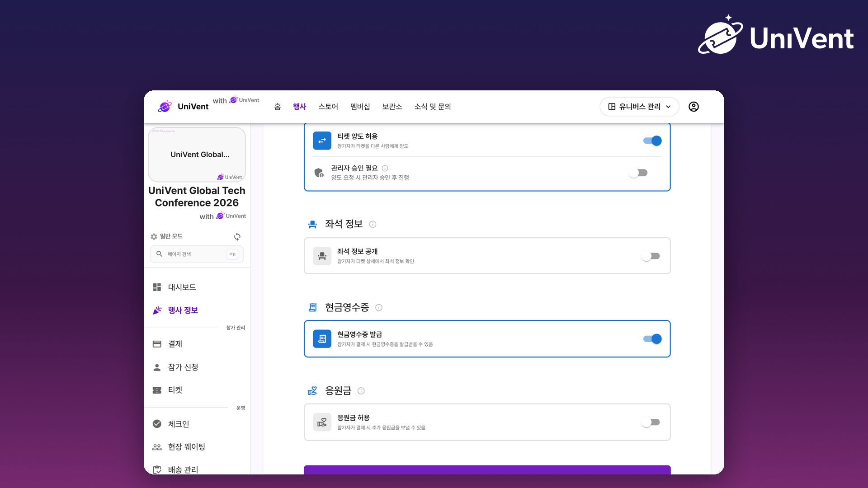Click the 대시보드 dashboard grid icon
This screenshot has height=488, width=868.
(157, 287)
